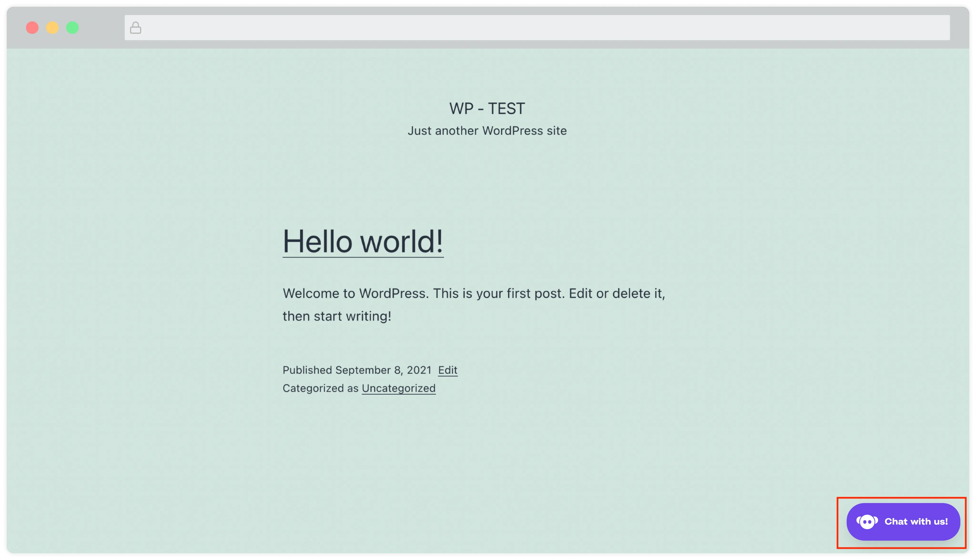Click the Categorized as label
The image size is (976, 560).
[x=320, y=388]
